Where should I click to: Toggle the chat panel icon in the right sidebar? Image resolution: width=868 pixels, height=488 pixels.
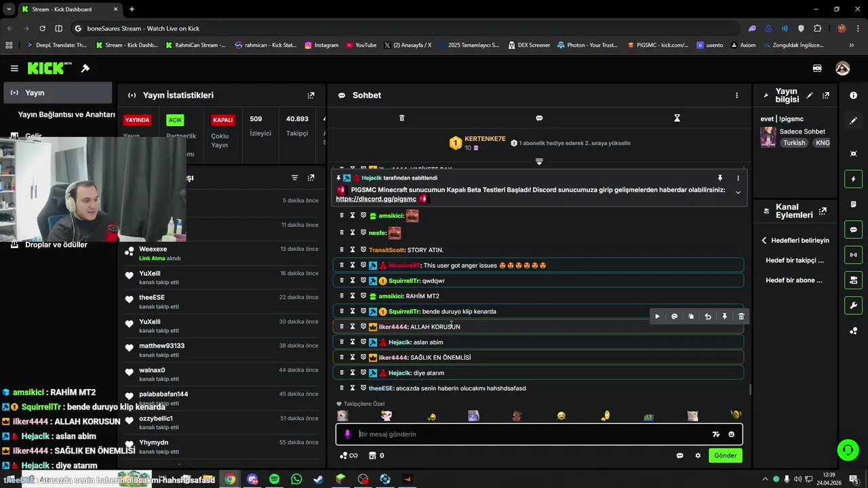click(x=853, y=230)
